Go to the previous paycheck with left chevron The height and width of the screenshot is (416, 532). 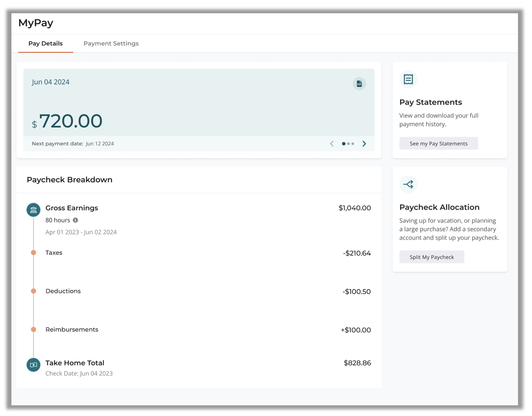[x=332, y=144]
